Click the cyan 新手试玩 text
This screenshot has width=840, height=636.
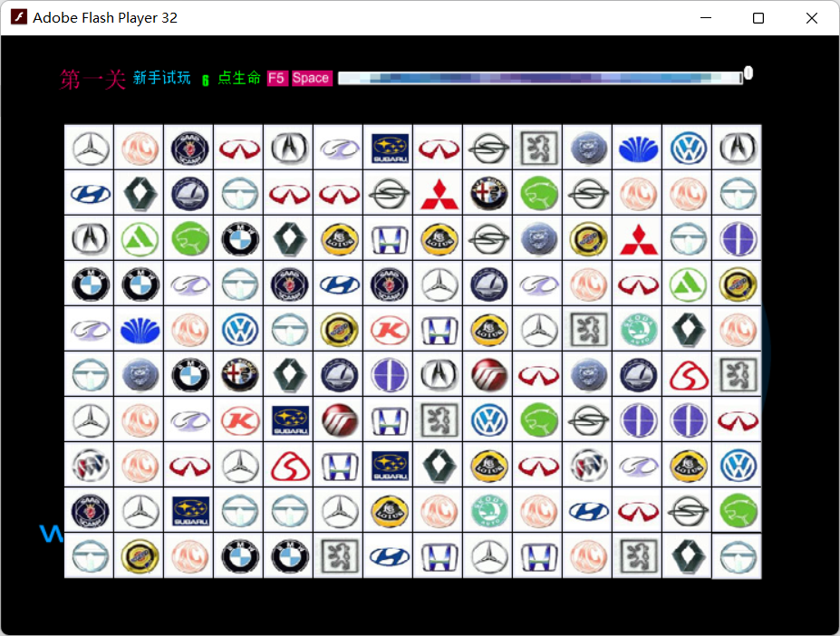click(162, 78)
